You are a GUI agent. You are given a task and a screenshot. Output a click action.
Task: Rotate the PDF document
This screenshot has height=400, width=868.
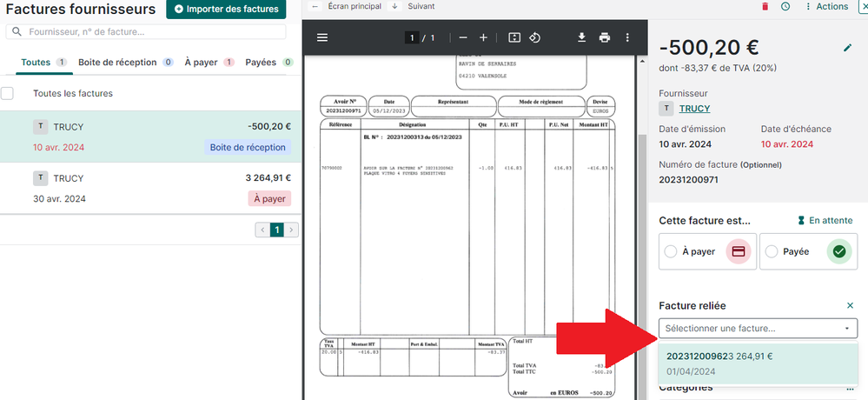(535, 37)
